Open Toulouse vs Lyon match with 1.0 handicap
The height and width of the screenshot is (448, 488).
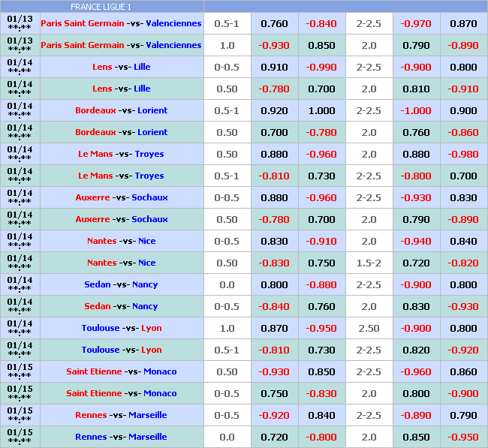pyautogui.click(x=121, y=328)
